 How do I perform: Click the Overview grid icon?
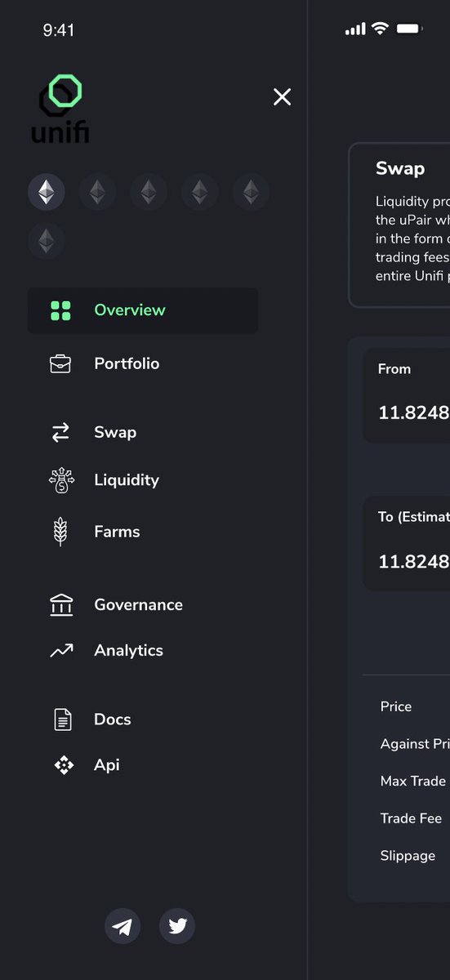tap(60, 310)
